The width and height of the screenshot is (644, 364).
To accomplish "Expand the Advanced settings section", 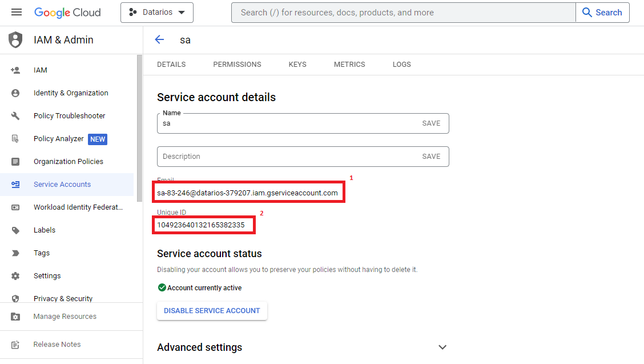I will coord(442,347).
